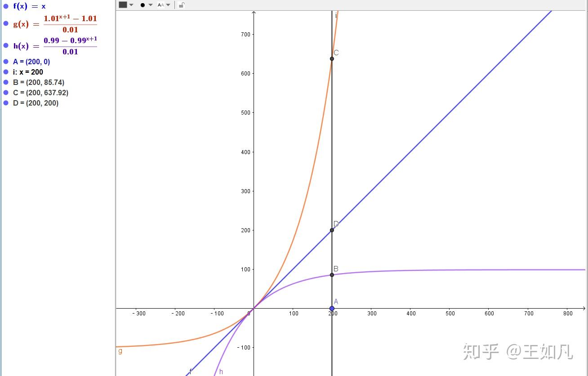Toggle visibility marble of point C
This screenshot has width=588, height=376.
(x=6, y=93)
